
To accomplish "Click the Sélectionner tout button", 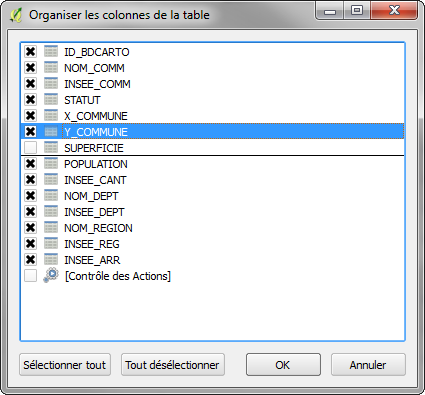I will 65,365.
